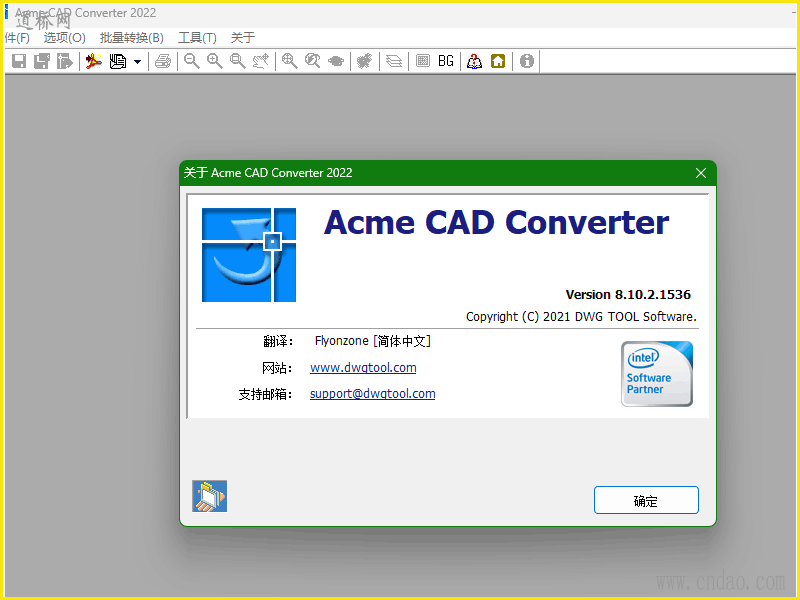This screenshot has height=600, width=800.
Task: Click the 确定 button in About dialog
Action: (646, 500)
